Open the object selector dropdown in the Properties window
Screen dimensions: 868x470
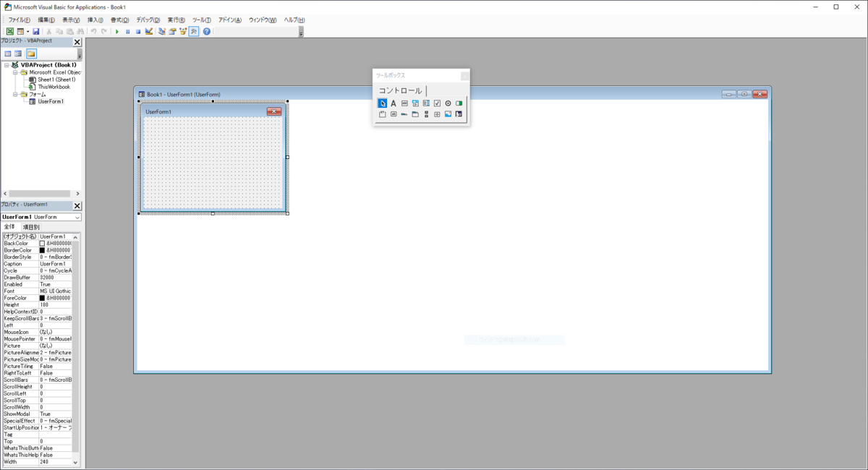point(77,217)
